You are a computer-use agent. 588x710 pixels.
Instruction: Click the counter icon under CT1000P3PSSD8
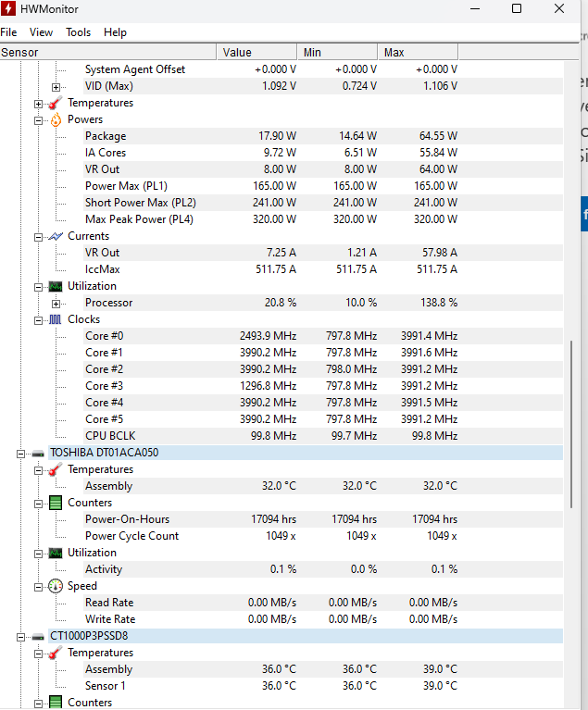tap(56, 703)
